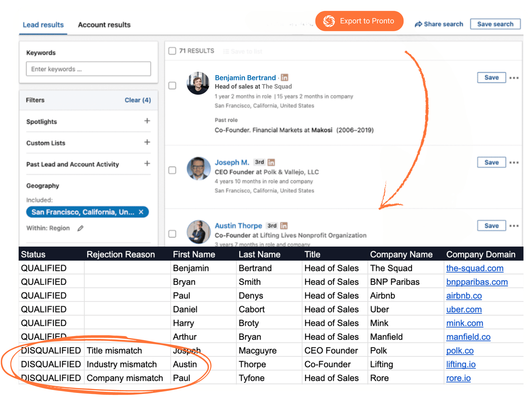Open bnpparibas.com domain link
Viewport: 532px width, 399px height.
(x=477, y=282)
